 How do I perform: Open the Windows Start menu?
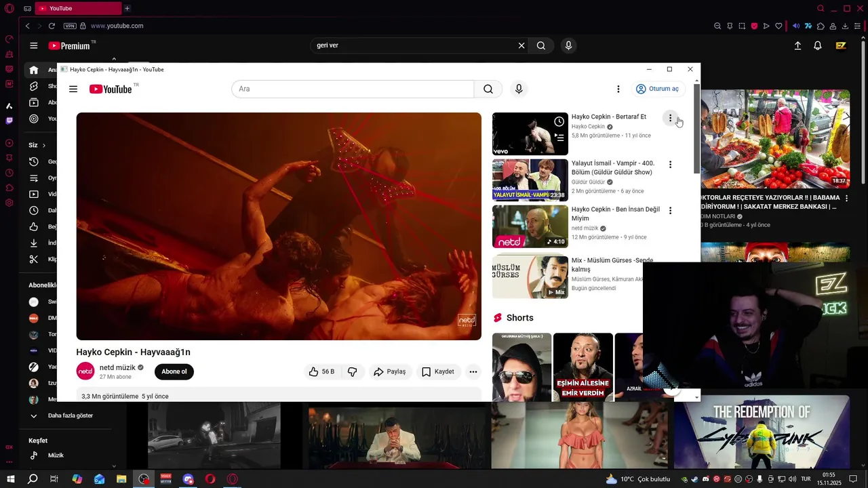(10, 479)
